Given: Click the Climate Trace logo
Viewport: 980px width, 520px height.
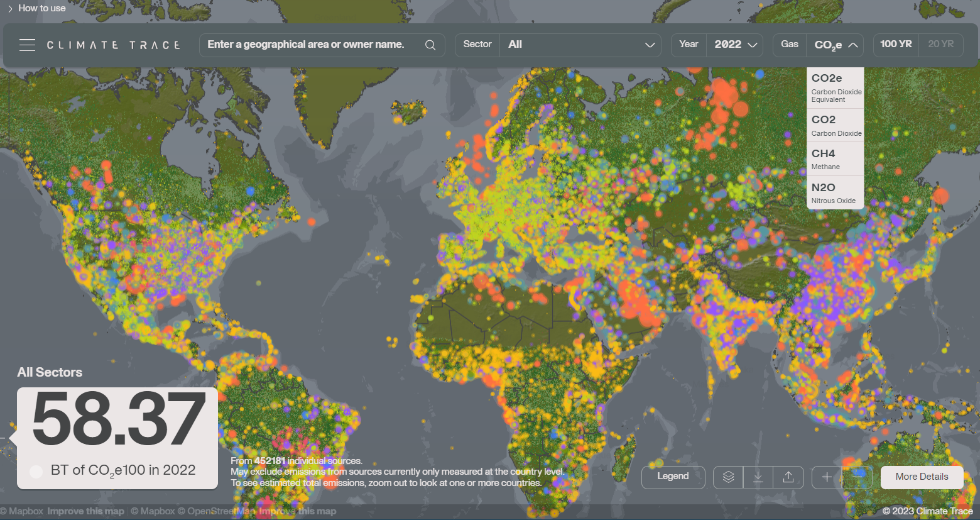Looking at the screenshot, I should (114, 45).
